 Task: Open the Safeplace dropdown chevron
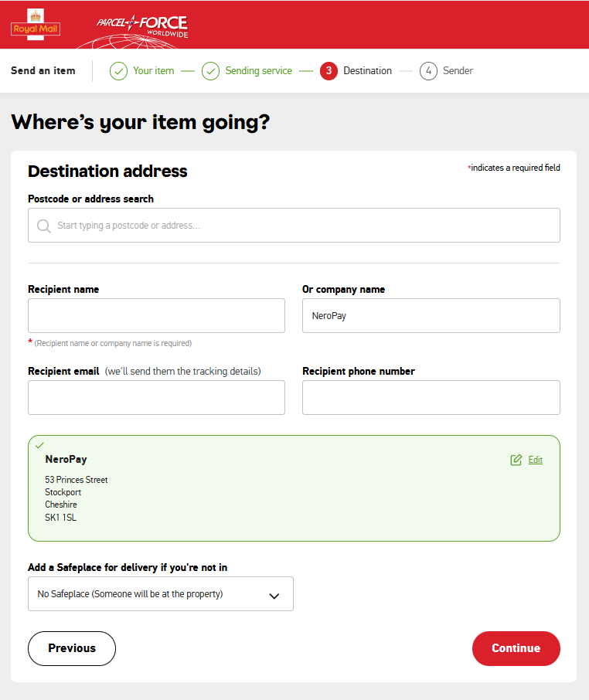click(x=274, y=596)
